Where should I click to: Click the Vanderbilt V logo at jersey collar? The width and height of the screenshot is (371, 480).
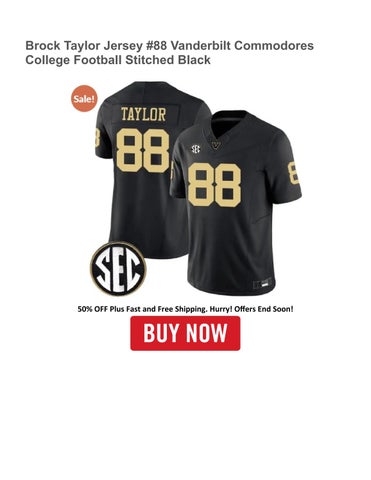tap(216, 145)
